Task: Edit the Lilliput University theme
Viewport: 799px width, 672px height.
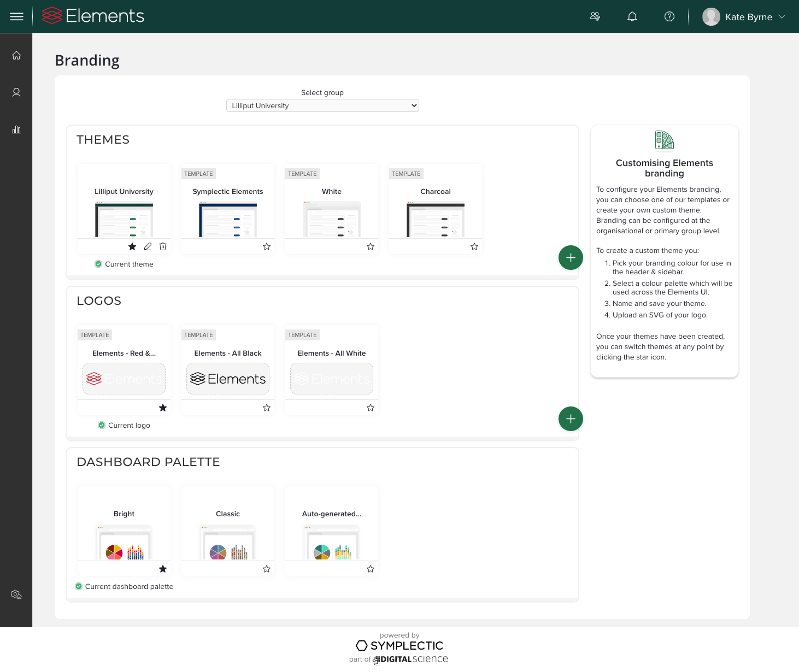Action: pos(148,246)
